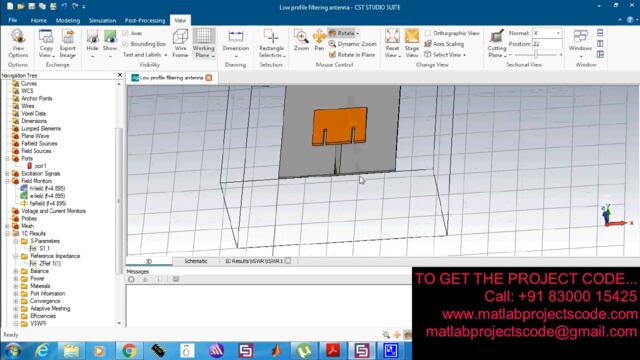Select Rotate in Plane mode
This screenshot has height=360, width=640.
point(352,54)
